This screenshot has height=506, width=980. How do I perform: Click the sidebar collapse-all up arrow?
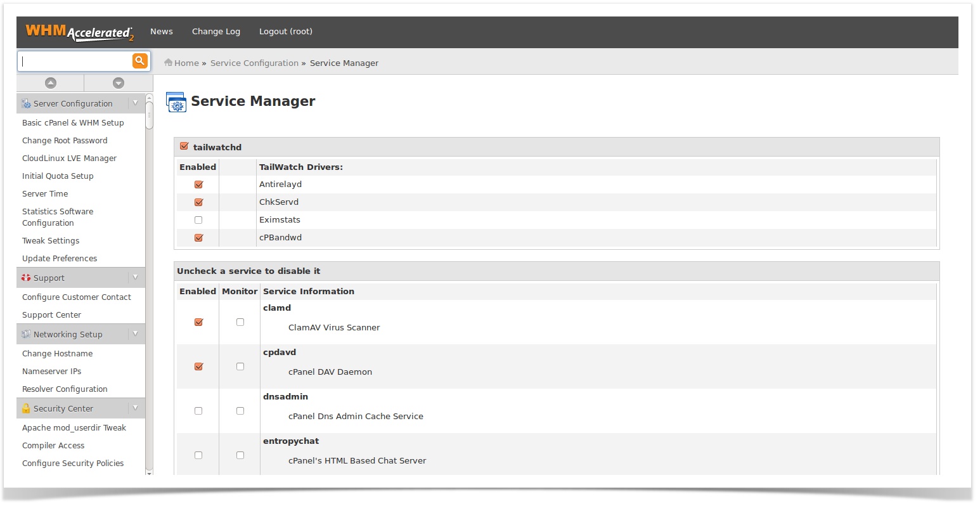click(x=51, y=83)
